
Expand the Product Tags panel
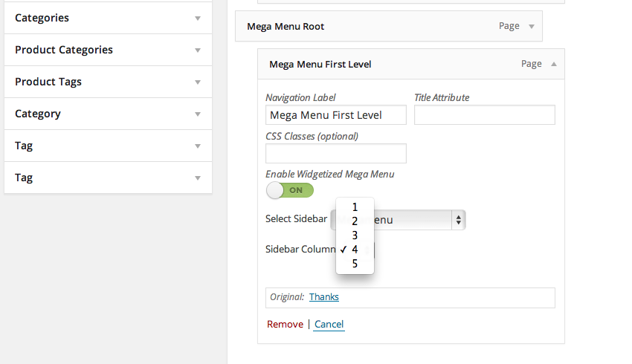tap(198, 82)
